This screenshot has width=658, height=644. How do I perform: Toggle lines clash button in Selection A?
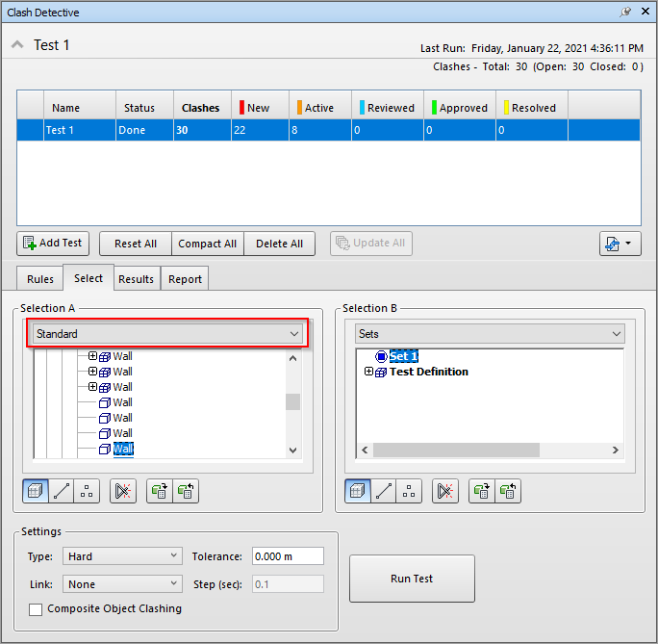pyautogui.click(x=62, y=491)
